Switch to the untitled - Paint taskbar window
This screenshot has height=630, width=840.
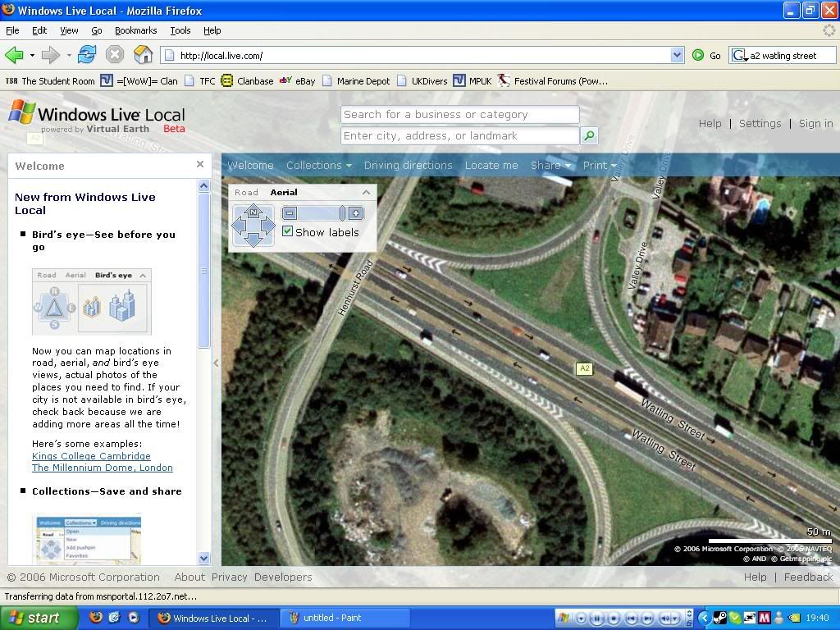point(345,618)
